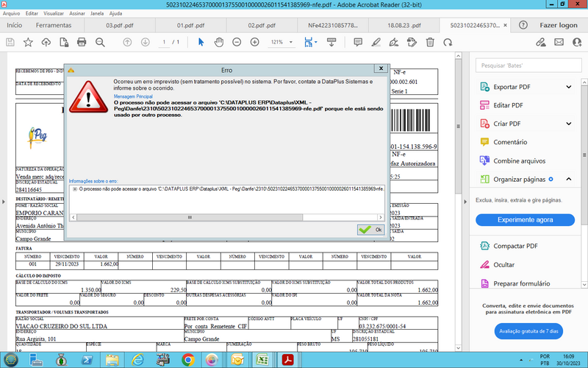
Task: Go to next page arrow
Action: click(x=145, y=42)
